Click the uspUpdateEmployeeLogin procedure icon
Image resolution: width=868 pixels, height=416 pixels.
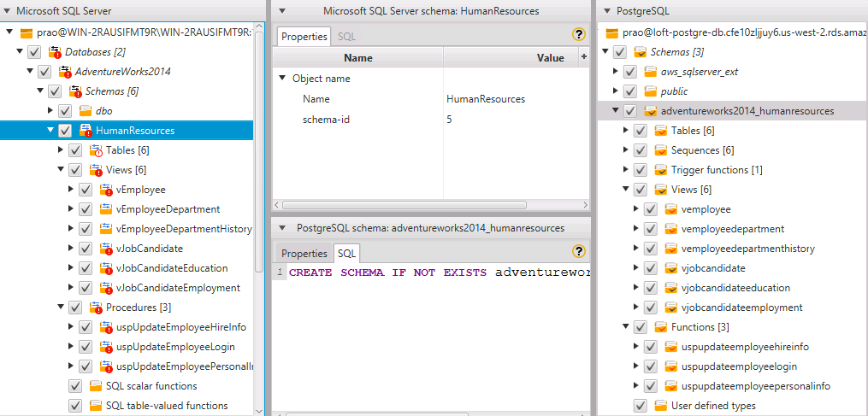106,347
